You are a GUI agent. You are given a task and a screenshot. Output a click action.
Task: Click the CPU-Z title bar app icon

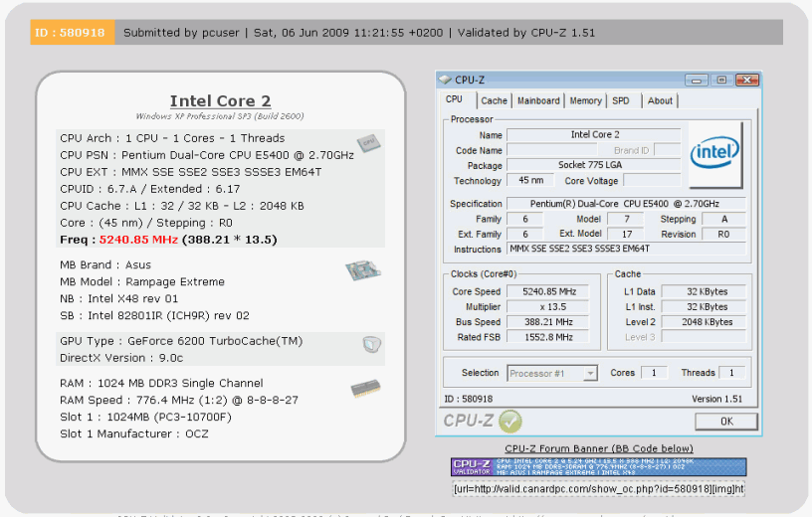point(445,80)
